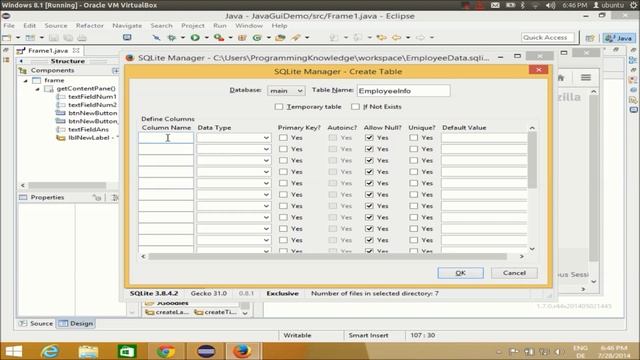Click the Firefox icon in the taskbar
Screen dimensions: 640x360
[x=242, y=351]
